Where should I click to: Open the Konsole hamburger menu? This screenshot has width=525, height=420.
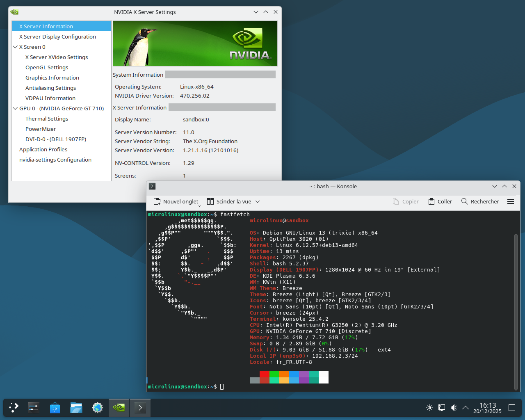pos(511,201)
